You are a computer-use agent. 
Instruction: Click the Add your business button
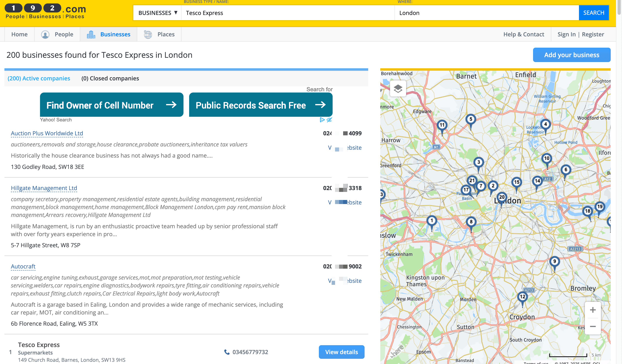[571, 55]
